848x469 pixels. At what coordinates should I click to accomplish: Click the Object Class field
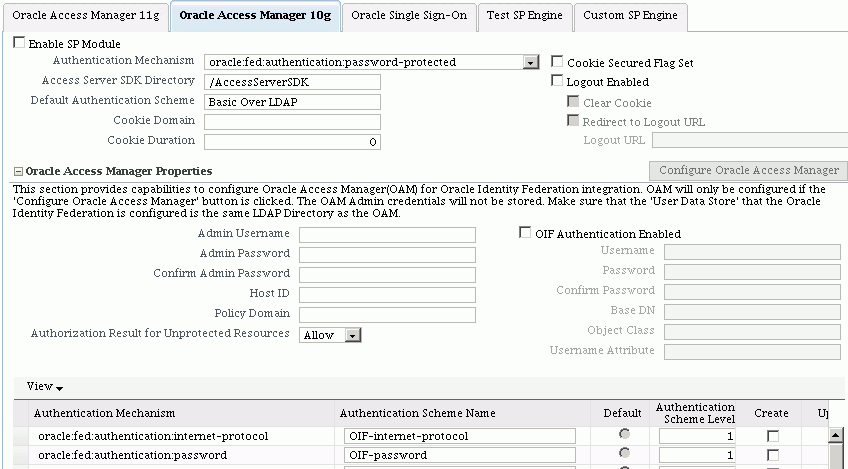click(x=752, y=332)
